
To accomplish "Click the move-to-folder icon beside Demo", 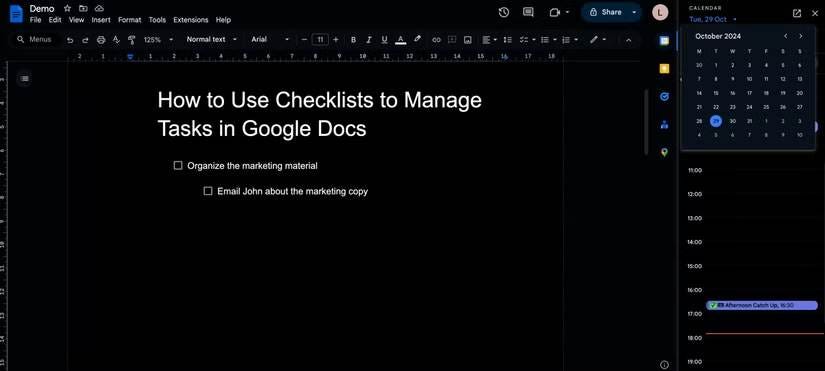I will coord(83,9).
